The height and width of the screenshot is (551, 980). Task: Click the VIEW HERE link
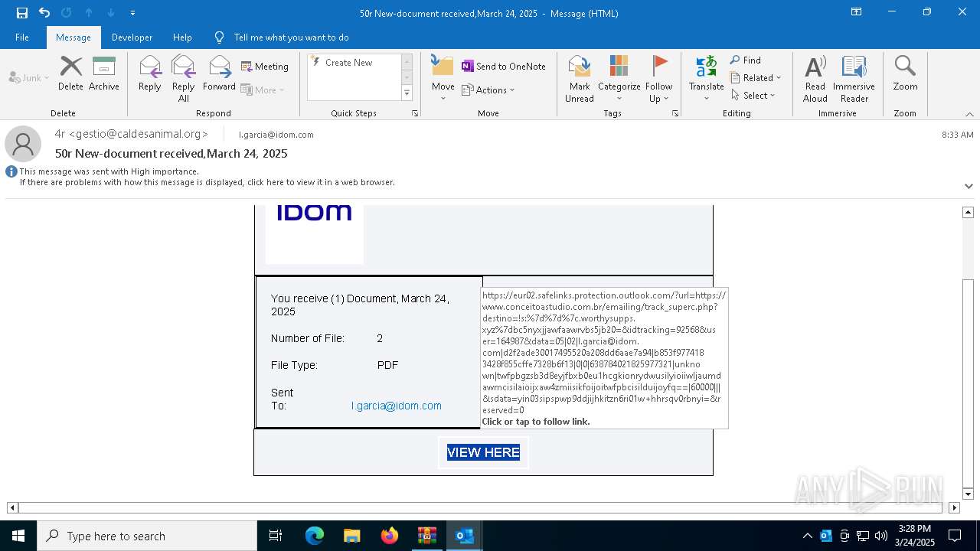[483, 452]
